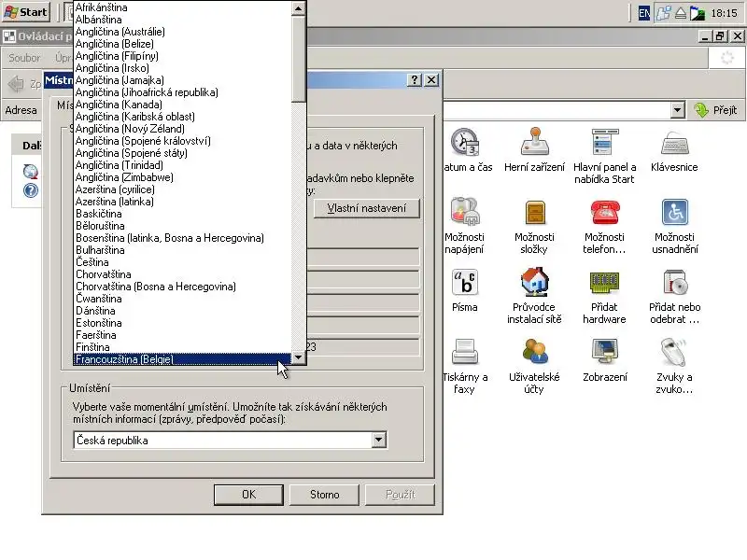
Task: Select Angličtina (Jamajka) entry
Action: point(183,80)
